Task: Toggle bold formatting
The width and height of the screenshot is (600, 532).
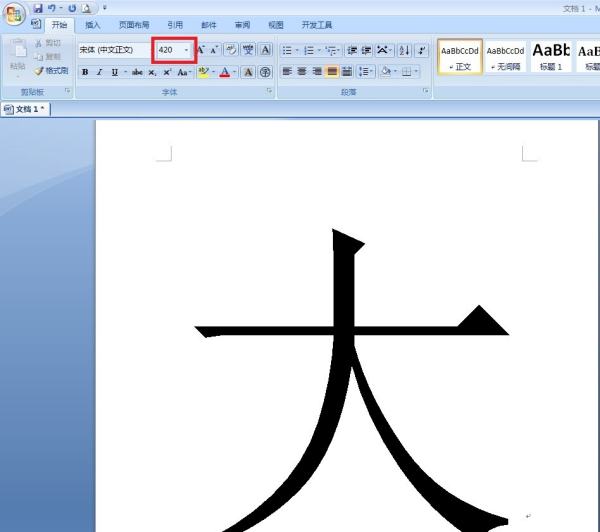Action: coord(85,72)
